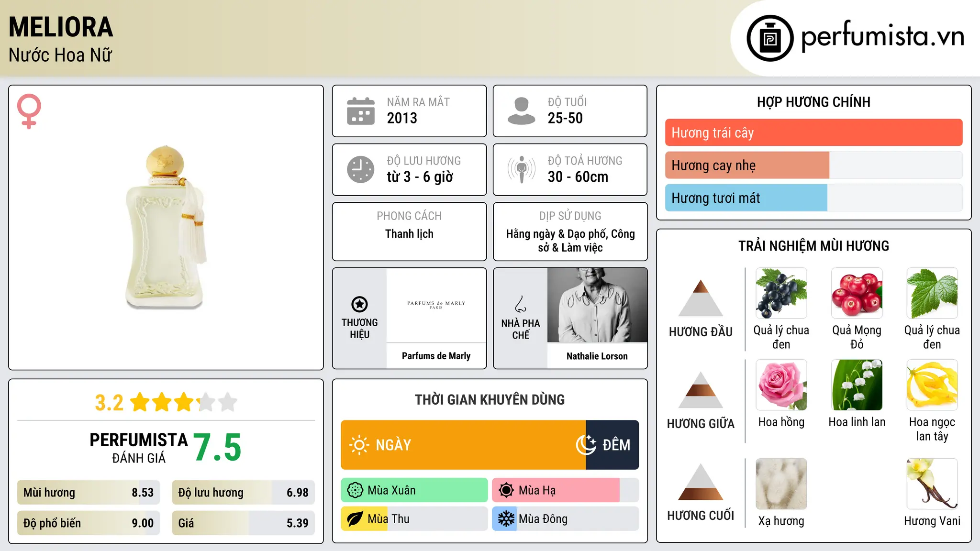Open the perfumista.vn site name
The image size is (980, 551).
point(883,37)
